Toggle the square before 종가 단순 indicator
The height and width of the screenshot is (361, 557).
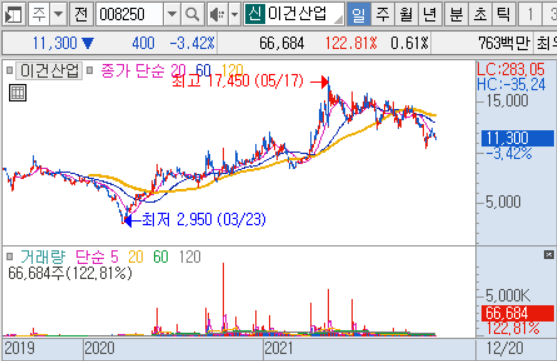click(90, 70)
